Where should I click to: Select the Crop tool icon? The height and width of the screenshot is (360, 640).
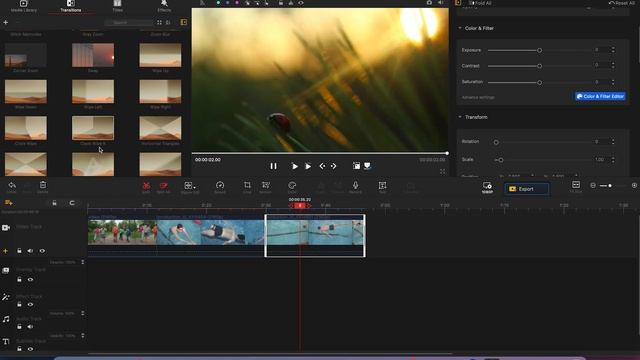[x=247, y=185]
